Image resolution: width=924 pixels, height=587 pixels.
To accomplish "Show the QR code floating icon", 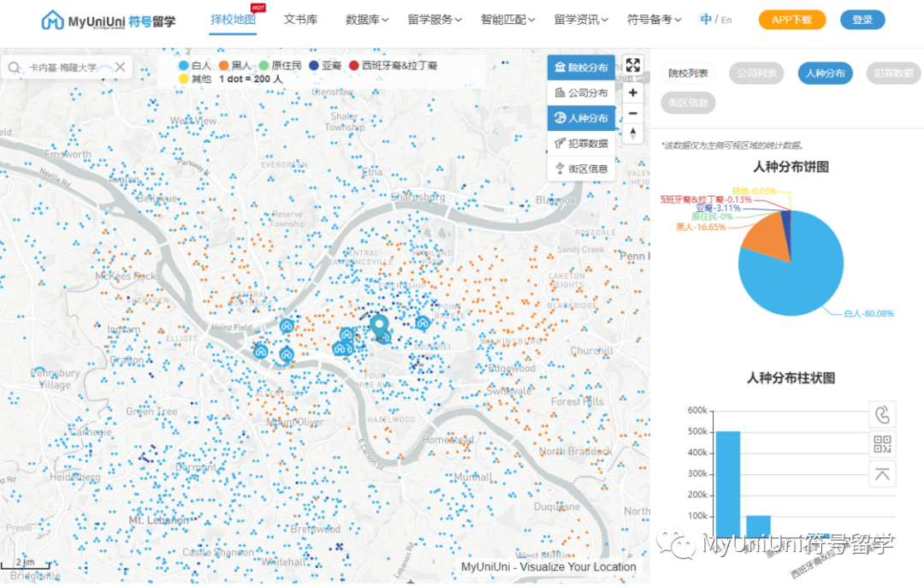I will [x=882, y=444].
